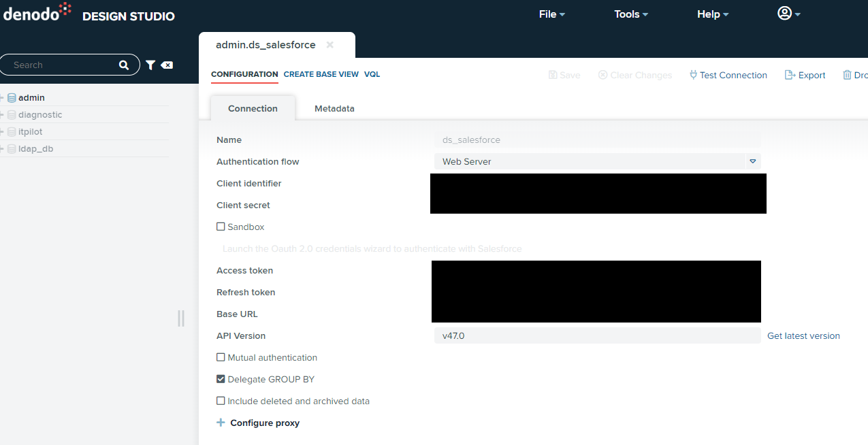Click the API Version field v47.0

[597, 335]
